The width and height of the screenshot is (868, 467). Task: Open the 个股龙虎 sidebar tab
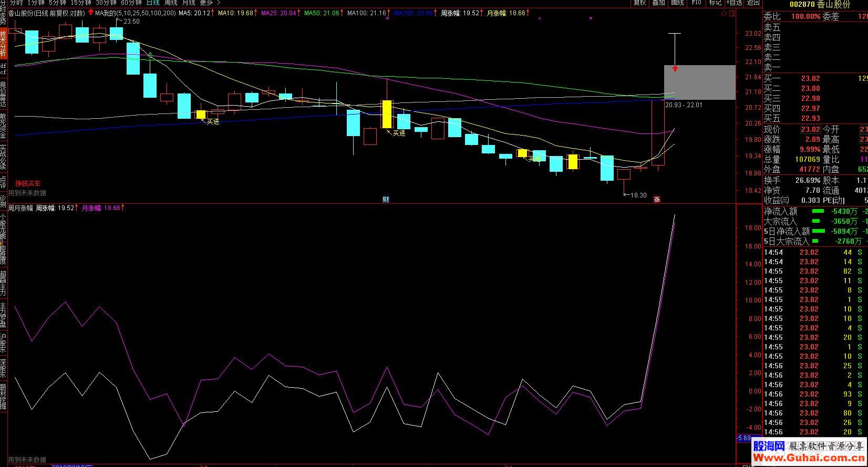(3, 226)
